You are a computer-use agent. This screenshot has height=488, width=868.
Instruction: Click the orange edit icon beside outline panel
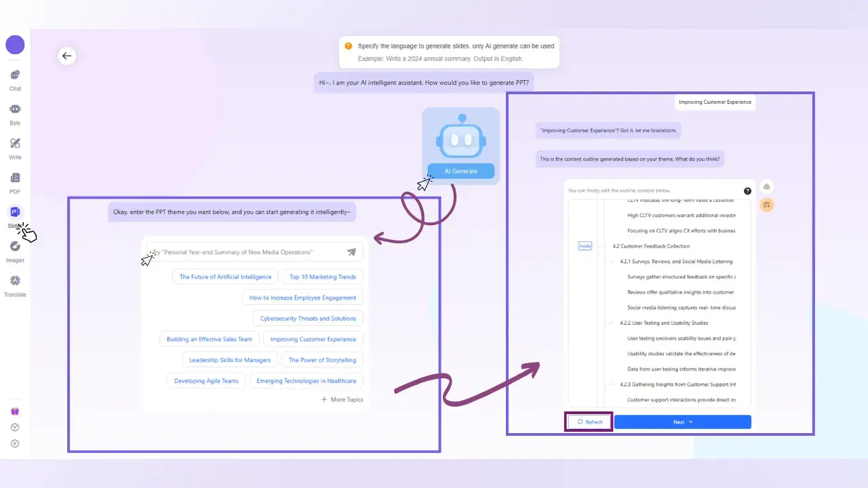pos(766,205)
